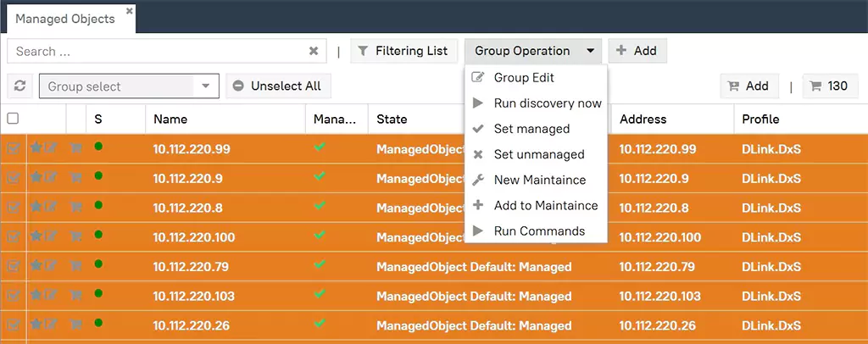Focus the Search input field

coord(157,51)
